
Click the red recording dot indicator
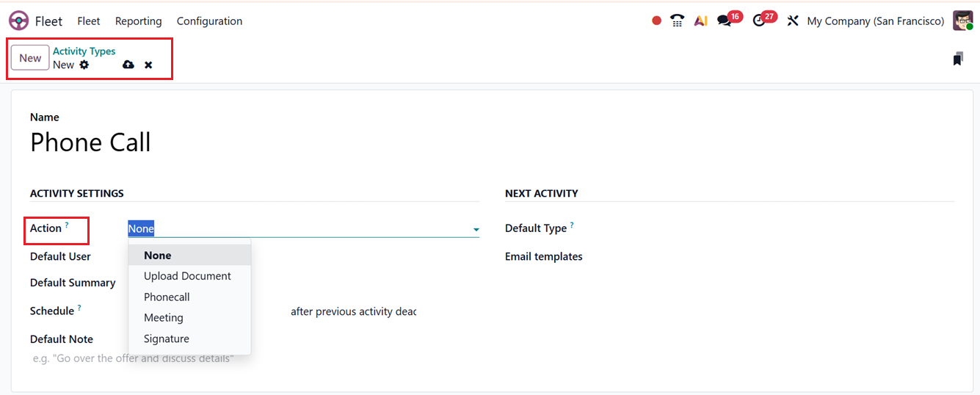coord(656,21)
